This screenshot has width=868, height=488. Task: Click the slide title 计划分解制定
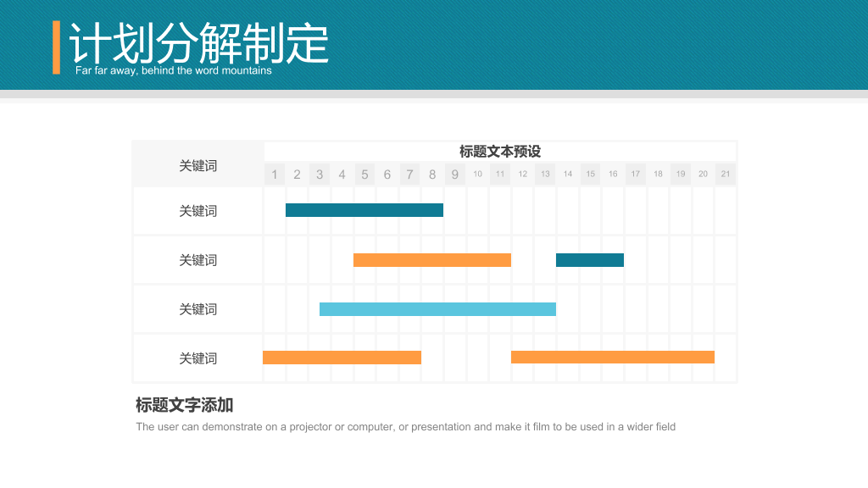(198, 43)
